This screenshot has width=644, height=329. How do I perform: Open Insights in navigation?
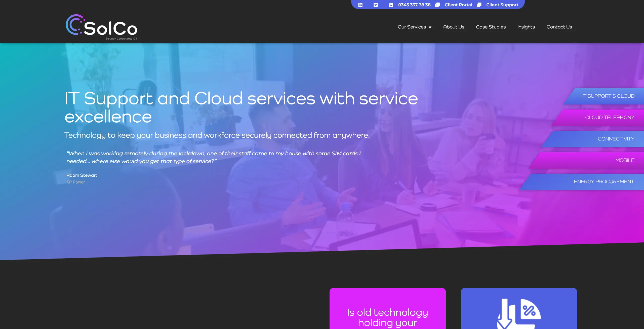pyautogui.click(x=526, y=27)
